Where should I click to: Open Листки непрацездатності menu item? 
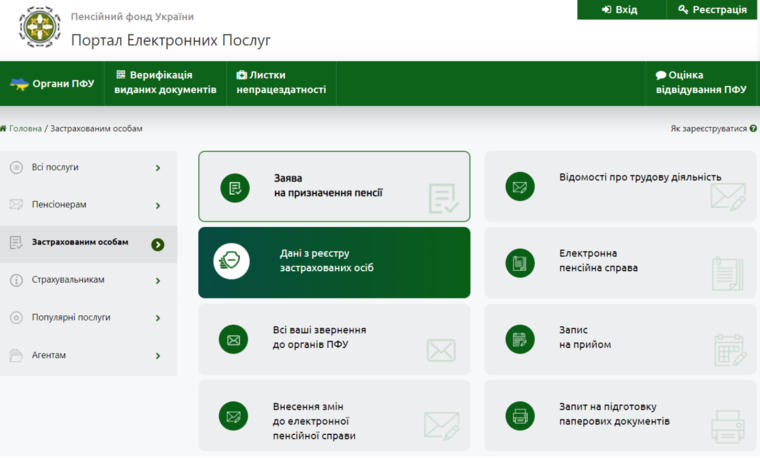pos(280,82)
